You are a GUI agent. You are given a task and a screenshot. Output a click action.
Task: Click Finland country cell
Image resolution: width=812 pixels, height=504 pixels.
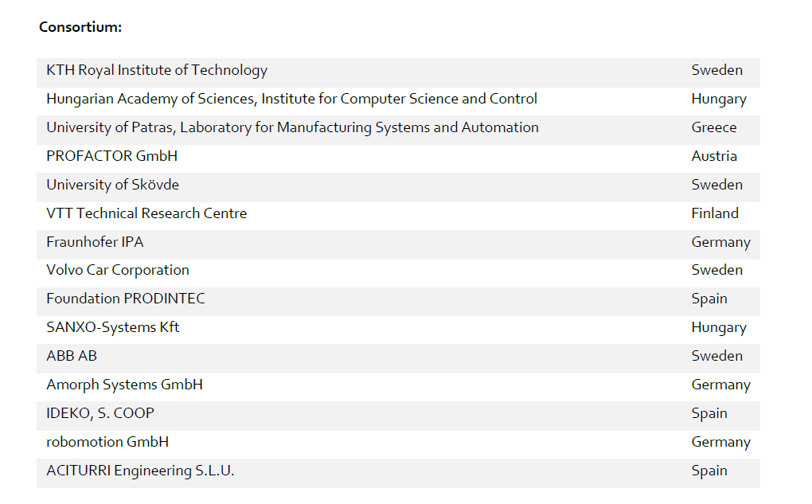tap(715, 213)
